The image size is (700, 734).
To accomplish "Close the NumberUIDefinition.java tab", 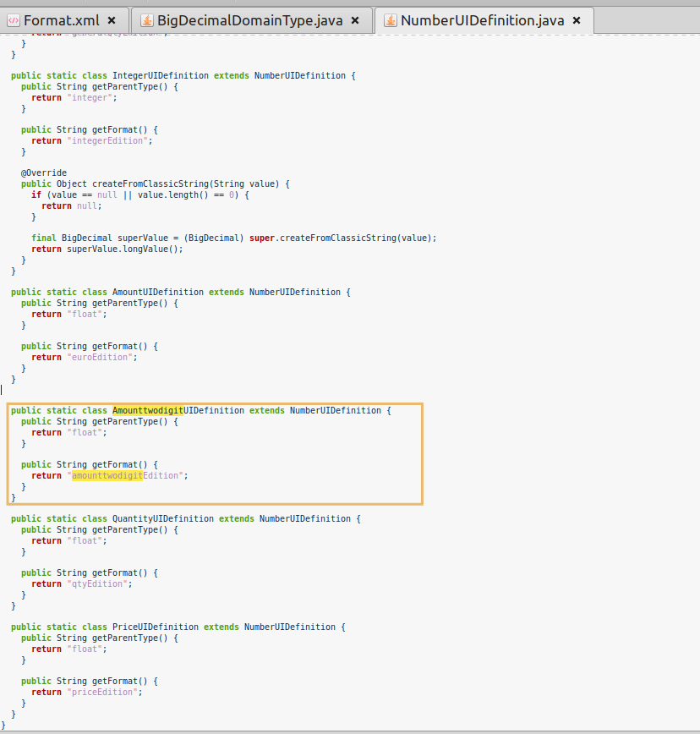I will (x=577, y=19).
